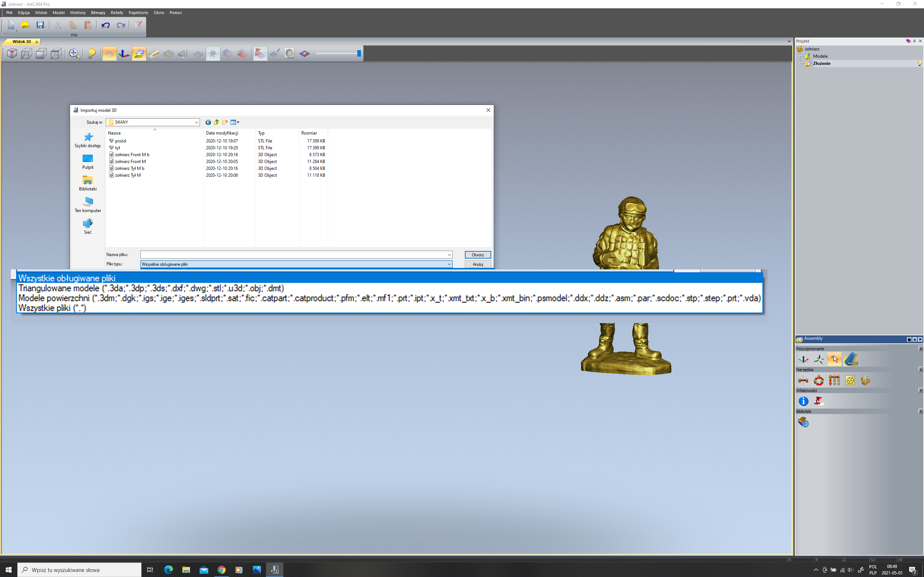The width and height of the screenshot is (924, 577).
Task: Click the Otwórz button in dialog
Action: (478, 254)
